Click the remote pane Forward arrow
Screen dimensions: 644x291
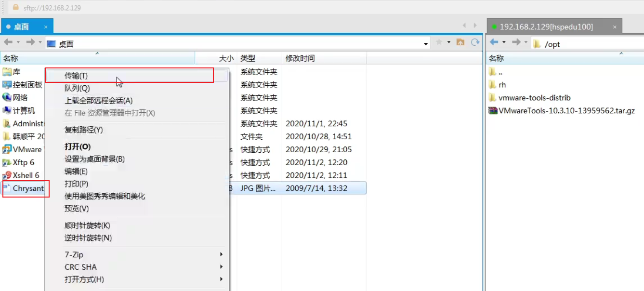(516, 42)
